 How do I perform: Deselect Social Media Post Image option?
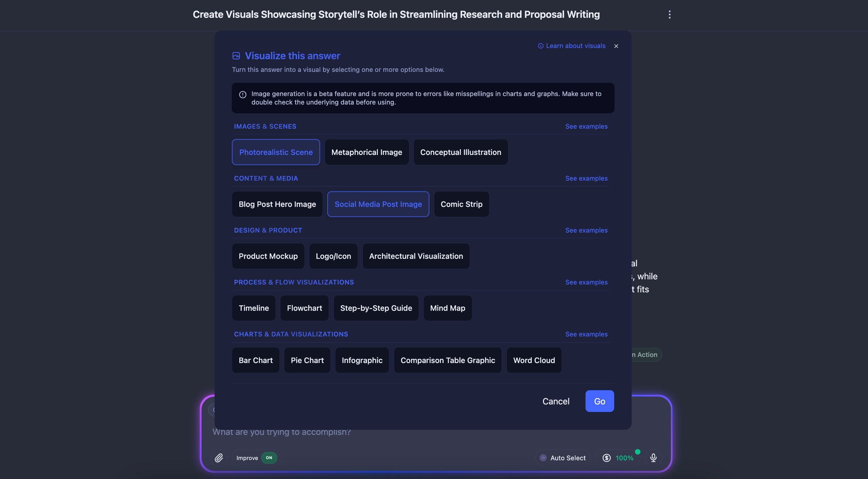pyautogui.click(x=378, y=204)
